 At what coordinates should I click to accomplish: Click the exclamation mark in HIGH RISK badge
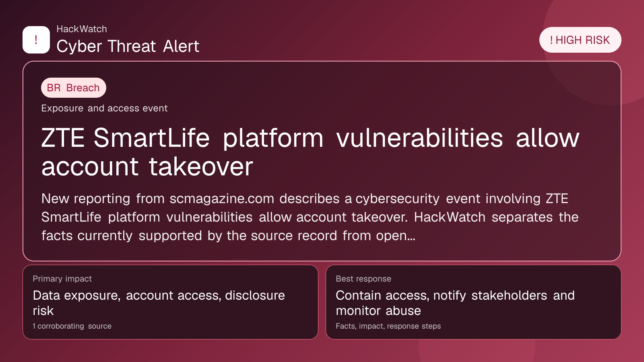pos(551,40)
